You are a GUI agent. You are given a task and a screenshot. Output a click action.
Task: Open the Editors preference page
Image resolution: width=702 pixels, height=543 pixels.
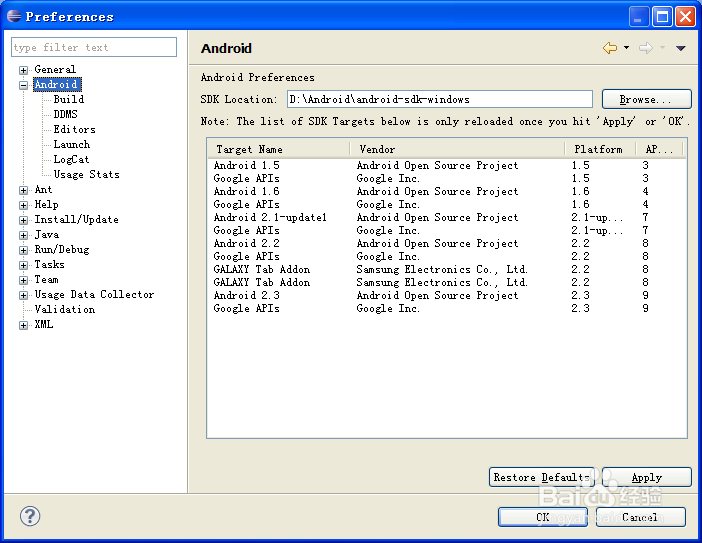coord(74,129)
